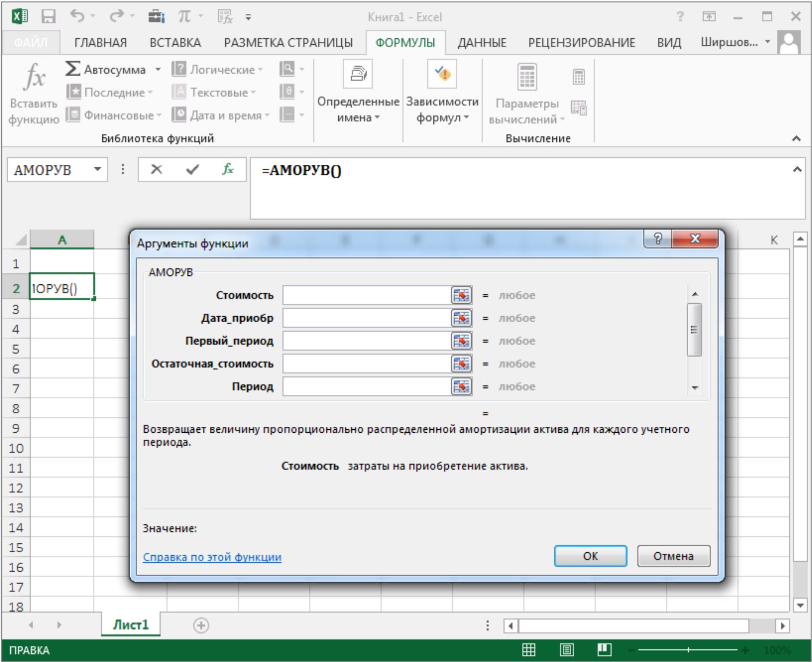Save the workbook using the floppy disk icon
The height and width of the screenshot is (662, 812).
coord(48,17)
